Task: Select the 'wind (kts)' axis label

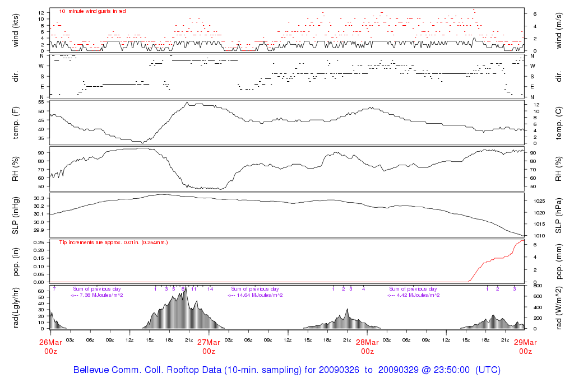Action: click(15, 30)
